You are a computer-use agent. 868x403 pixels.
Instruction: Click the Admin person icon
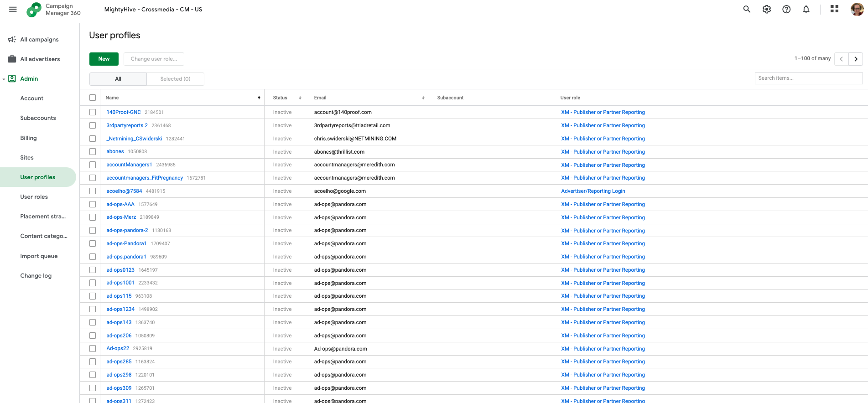(x=12, y=78)
